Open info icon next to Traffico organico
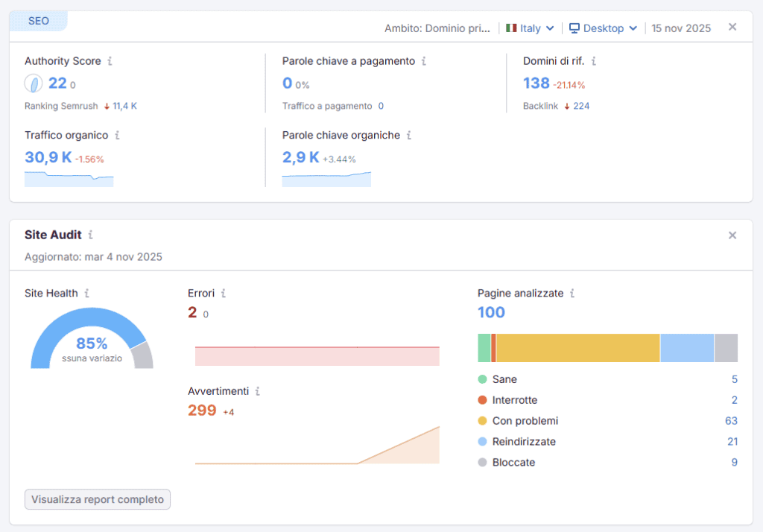Image resolution: width=763 pixels, height=532 pixels. pyautogui.click(x=117, y=135)
